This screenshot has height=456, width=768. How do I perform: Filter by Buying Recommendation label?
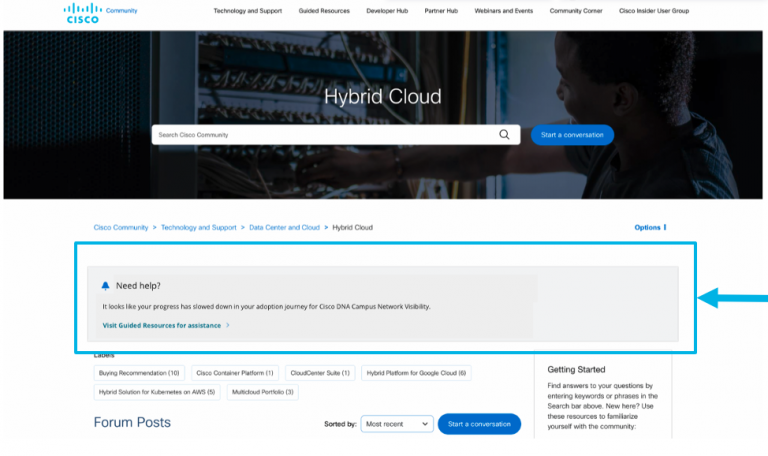pyautogui.click(x=139, y=373)
